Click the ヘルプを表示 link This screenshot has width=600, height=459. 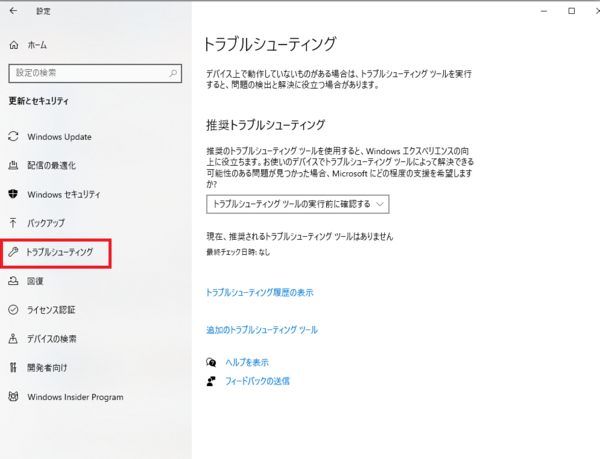[247, 362]
